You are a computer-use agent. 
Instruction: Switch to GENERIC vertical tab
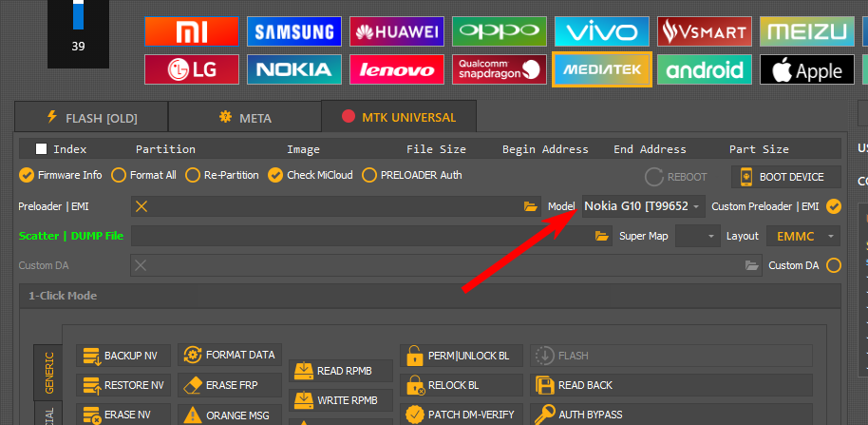pyautogui.click(x=48, y=373)
